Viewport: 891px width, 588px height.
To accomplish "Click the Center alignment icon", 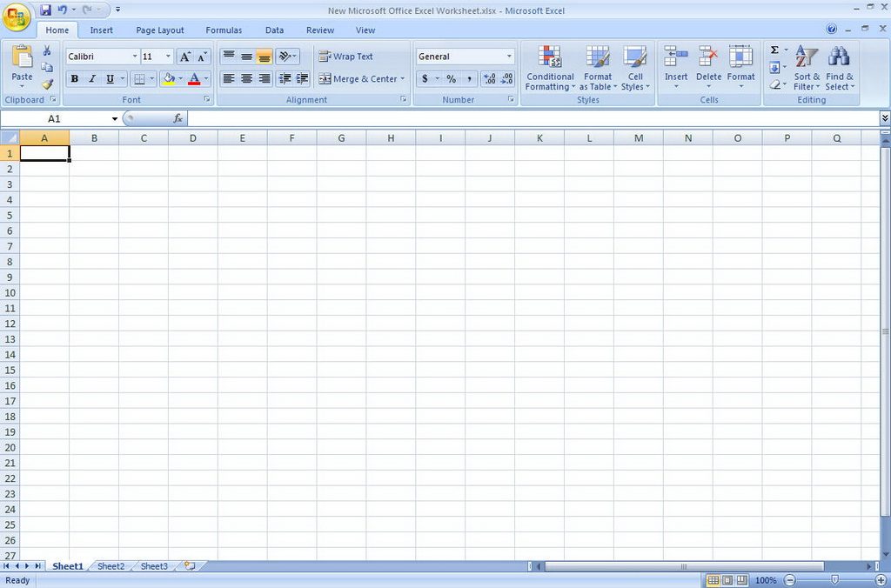I will coord(247,78).
